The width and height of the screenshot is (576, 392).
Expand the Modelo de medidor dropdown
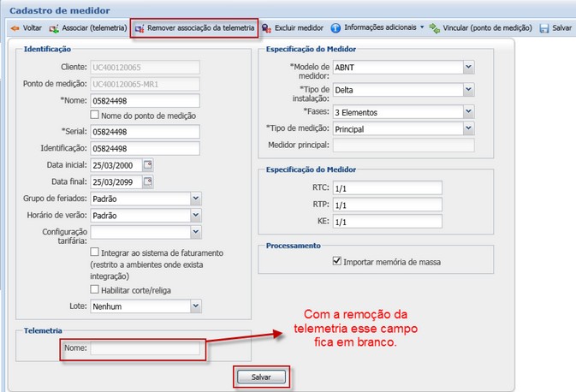[468, 67]
